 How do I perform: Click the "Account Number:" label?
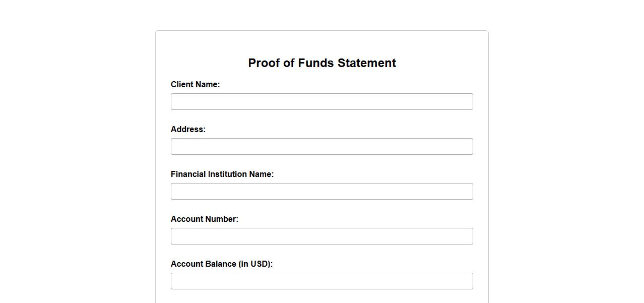tap(204, 219)
